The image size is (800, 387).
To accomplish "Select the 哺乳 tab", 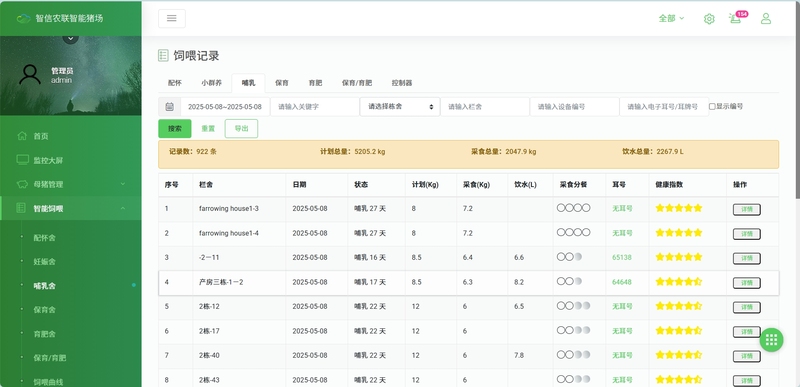I will coord(248,83).
